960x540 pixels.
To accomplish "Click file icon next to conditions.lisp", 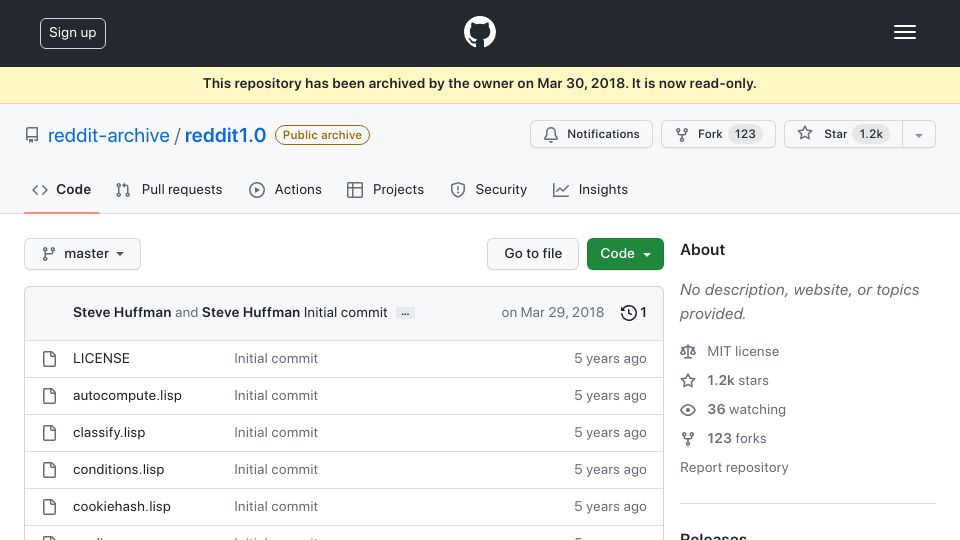I will [50, 470].
